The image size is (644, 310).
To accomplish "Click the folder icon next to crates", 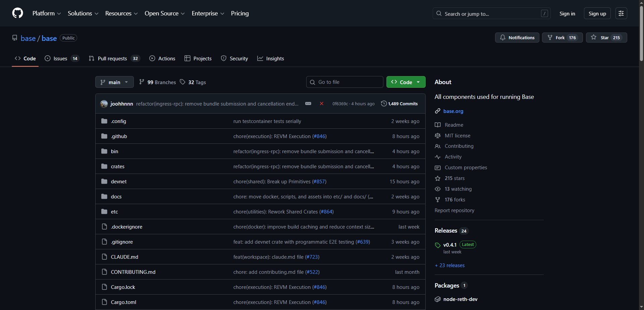I will 104,166.
